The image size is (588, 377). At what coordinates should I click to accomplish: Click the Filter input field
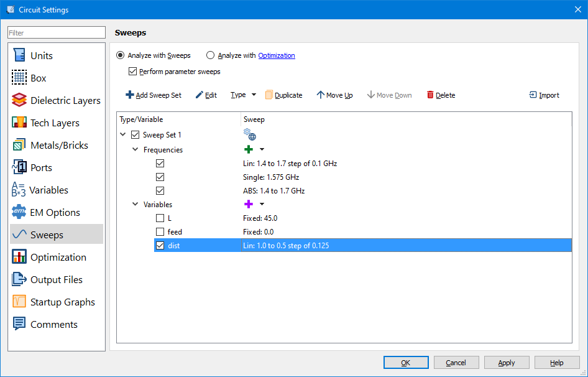56,33
